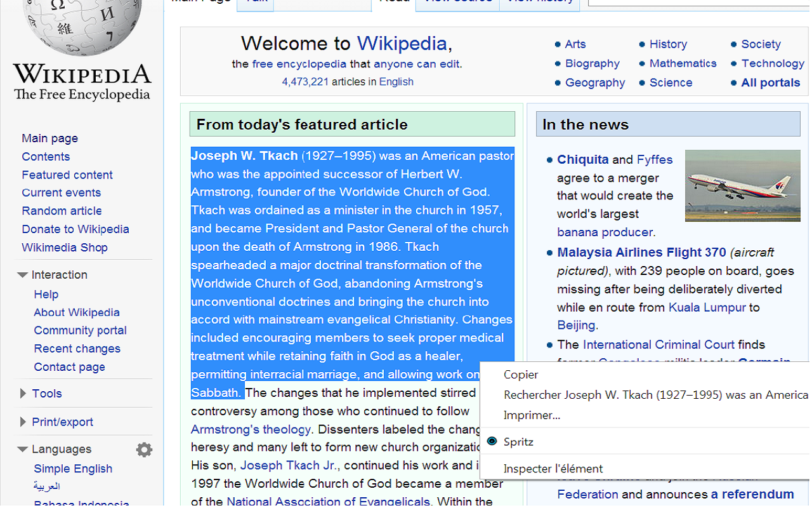Go to Contents in the sidebar
This screenshot has height=508, width=812.
click(x=46, y=157)
